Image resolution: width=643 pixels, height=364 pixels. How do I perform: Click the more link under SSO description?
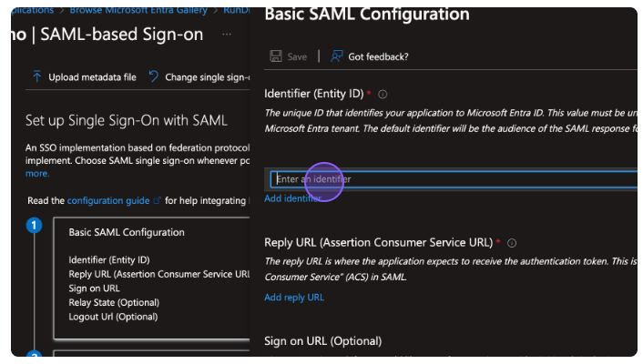click(36, 173)
